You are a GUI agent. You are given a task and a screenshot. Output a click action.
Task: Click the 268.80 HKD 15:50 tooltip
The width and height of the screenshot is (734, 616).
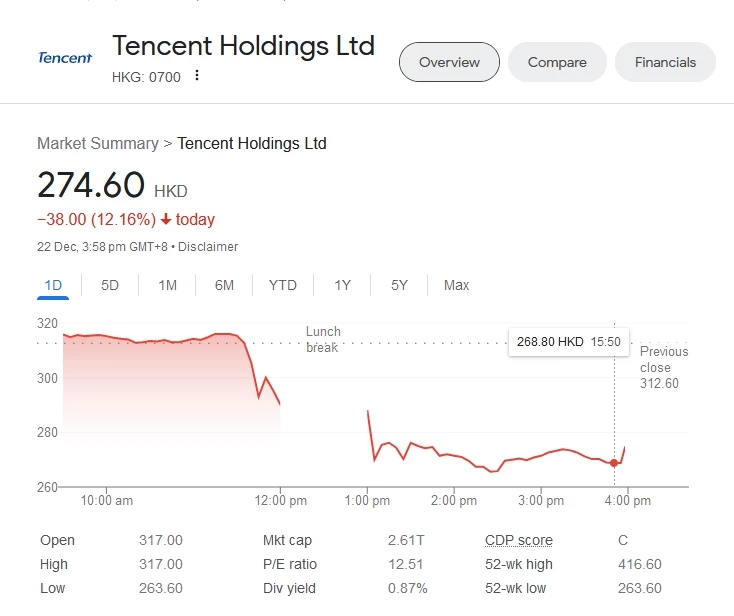click(x=569, y=342)
